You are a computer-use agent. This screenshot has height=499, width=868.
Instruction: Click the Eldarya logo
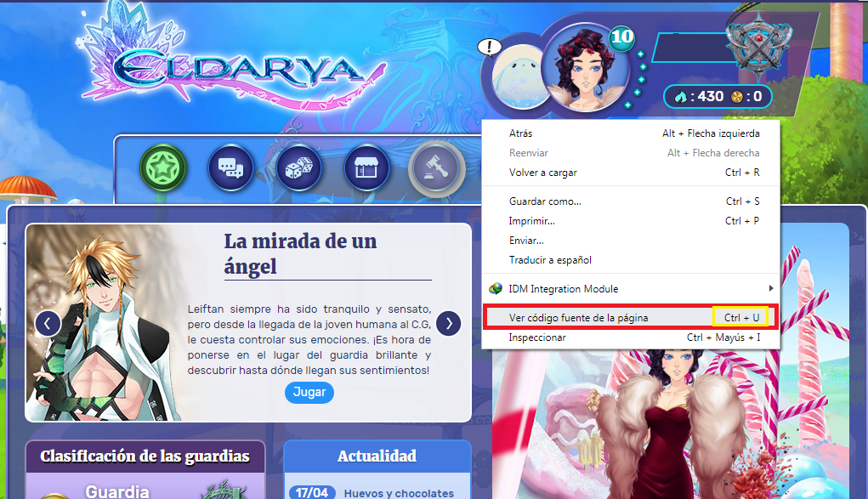[x=232, y=58]
